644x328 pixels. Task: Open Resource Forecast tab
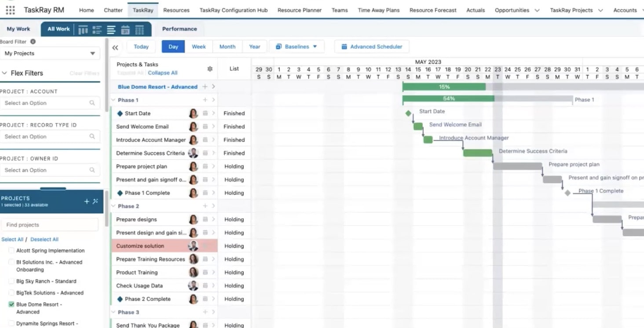433,10
